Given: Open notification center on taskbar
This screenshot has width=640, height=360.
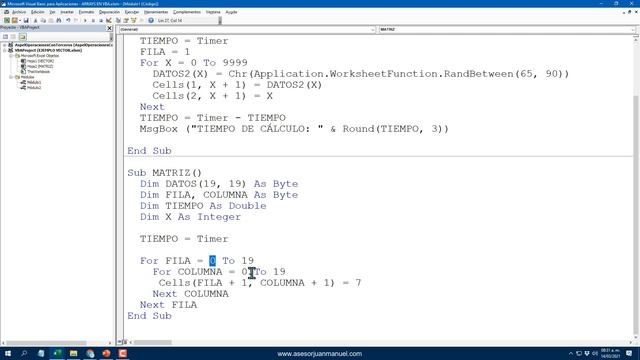Looking at the screenshot, I should pos(629,353).
